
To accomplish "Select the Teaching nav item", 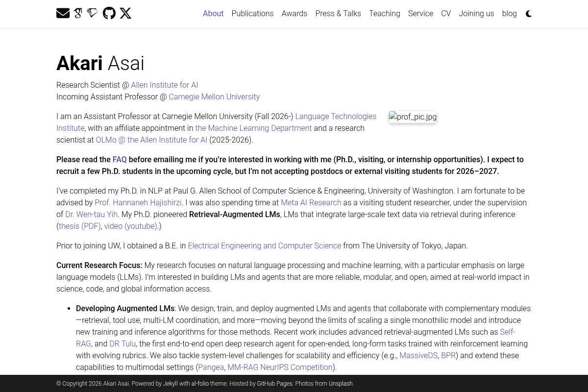I will click(385, 14).
